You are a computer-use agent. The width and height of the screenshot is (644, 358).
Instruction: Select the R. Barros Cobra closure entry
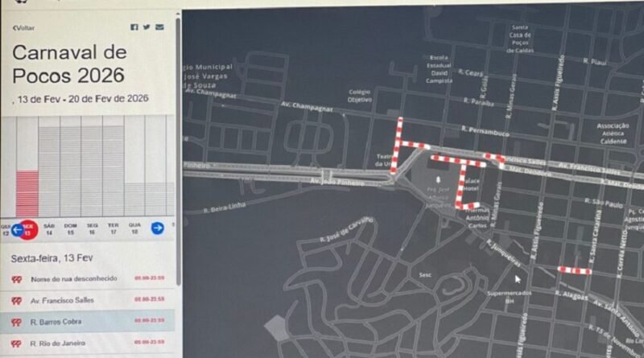[88, 322]
